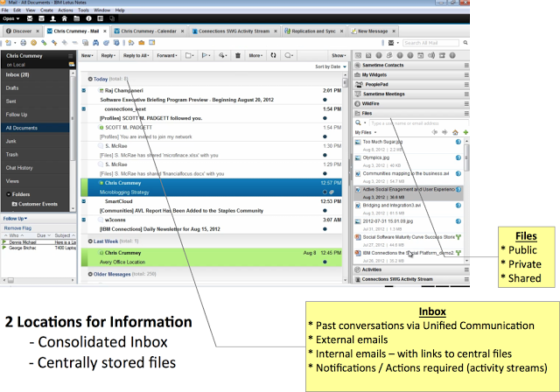Click the Sametime Contacts panel menu icon
This screenshot has height=392, width=560.
pyautogui.click(x=465, y=66)
